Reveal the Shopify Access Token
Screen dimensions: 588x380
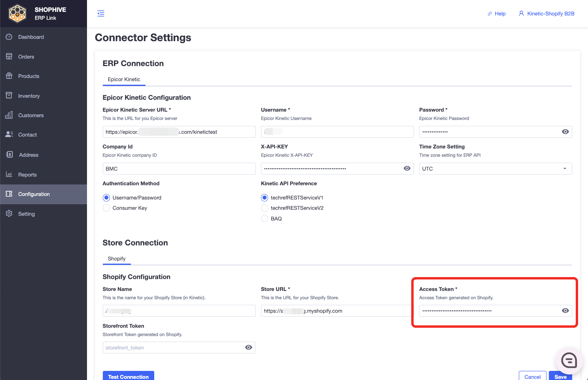tap(565, 311)
